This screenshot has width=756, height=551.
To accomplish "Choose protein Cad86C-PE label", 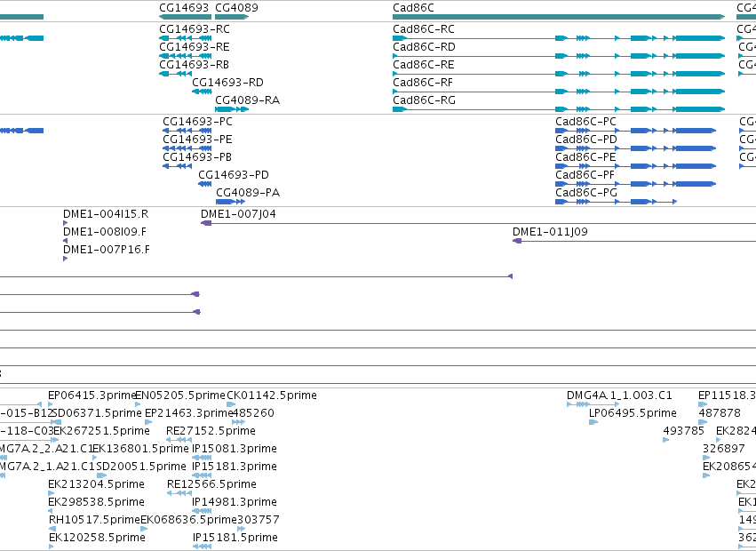I will tap(585, 157).
